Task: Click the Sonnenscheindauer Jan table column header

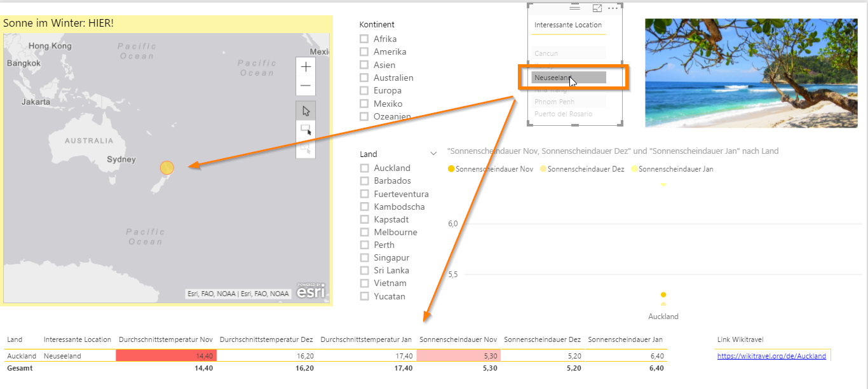Action: (x=625, y=339)
